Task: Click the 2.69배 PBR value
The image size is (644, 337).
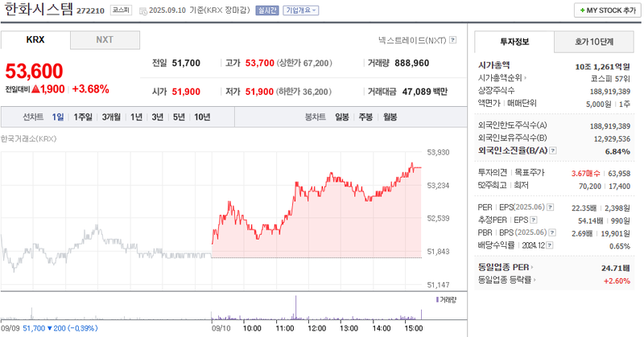Action: coord(582,234)
